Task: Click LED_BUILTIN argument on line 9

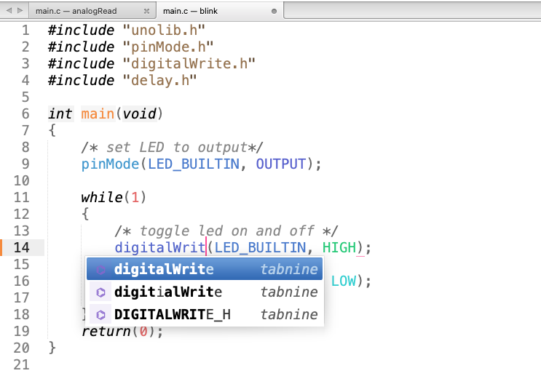Action: pyautogui.click(x=193, y=164)
